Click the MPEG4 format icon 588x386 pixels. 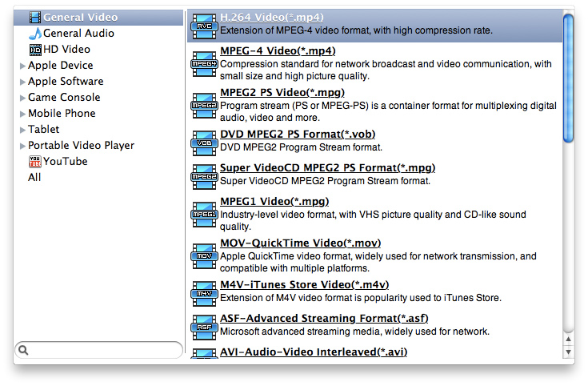204,62
